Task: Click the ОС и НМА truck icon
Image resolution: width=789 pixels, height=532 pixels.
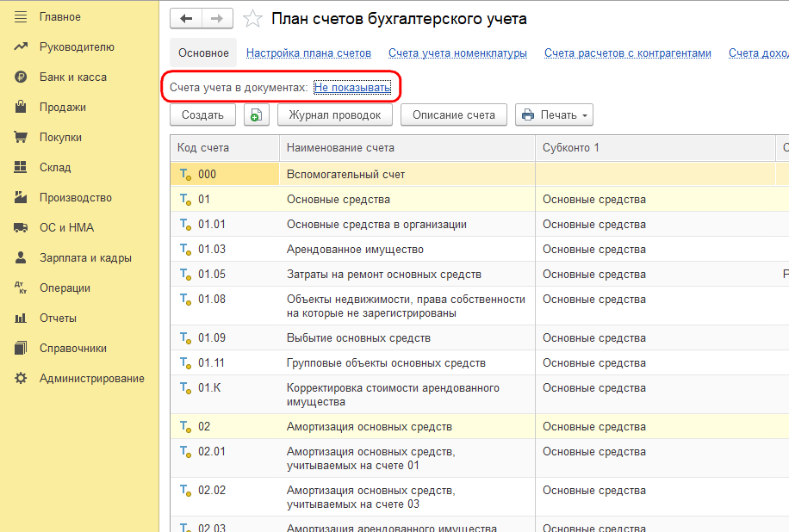Action: [21, 228]
